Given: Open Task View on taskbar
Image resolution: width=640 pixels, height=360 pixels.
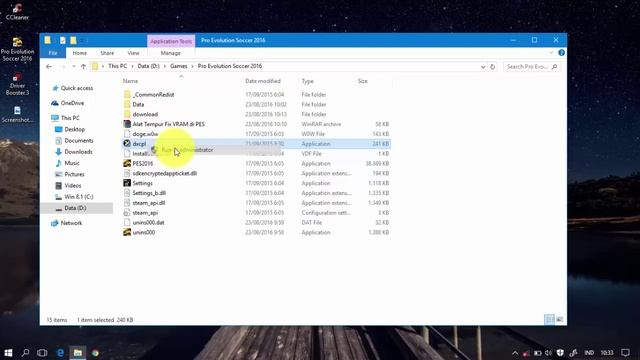Looking at the screenshot, I should pyautogui.click(x=42, y=353).
